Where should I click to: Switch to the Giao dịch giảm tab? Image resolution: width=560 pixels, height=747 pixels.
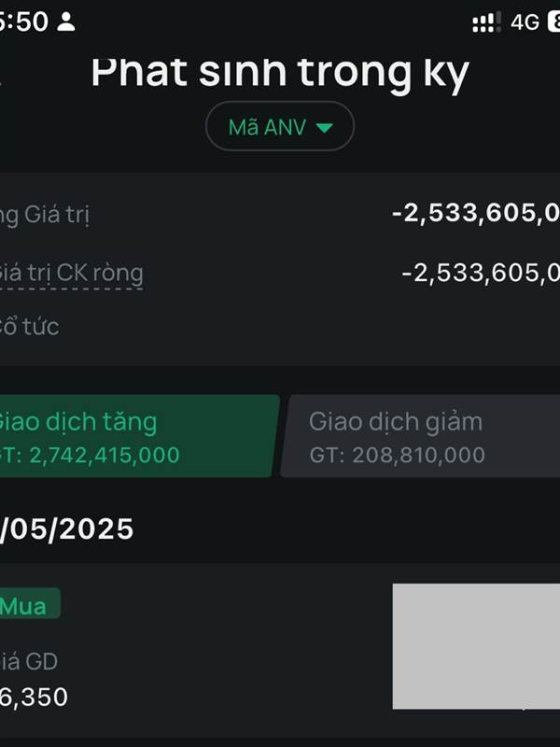[420, 436]
